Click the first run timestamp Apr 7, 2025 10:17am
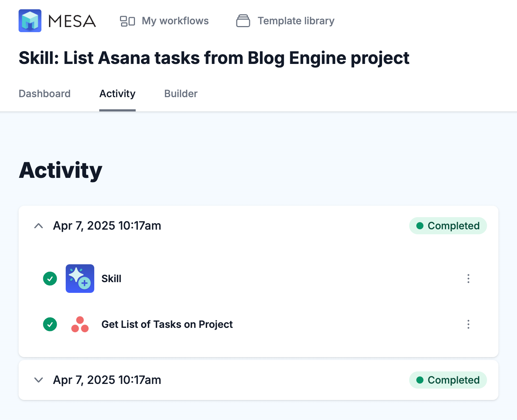 pos(107,226)
